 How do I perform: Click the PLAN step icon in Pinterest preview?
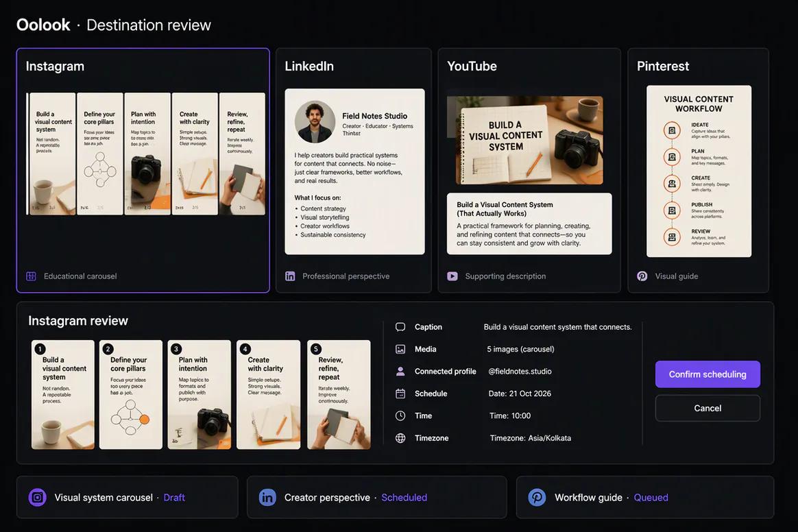[x=672, y=157]
